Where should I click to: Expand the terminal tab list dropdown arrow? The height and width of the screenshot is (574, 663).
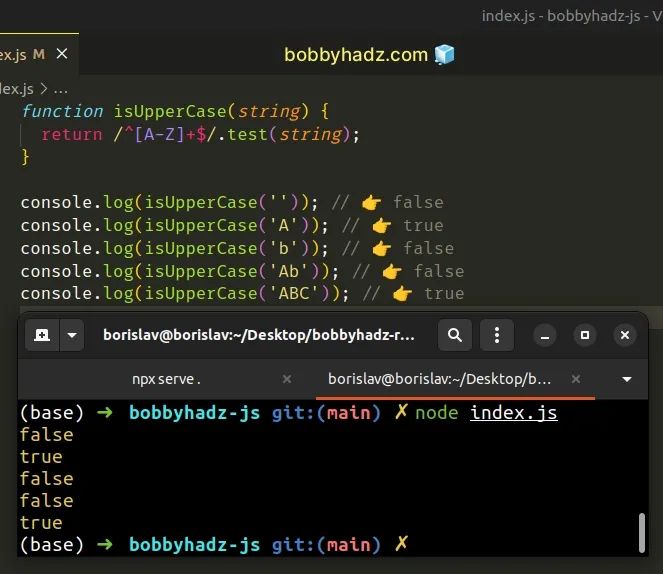627,379
